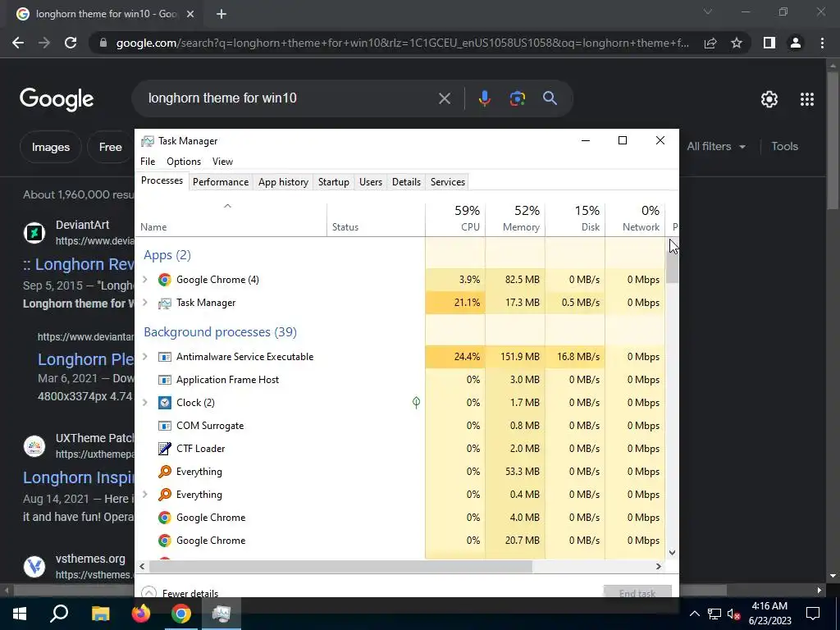Expand the Google Chrome (4) process group
The height and width of the screenshot is (630, 840).
[144, 280]
